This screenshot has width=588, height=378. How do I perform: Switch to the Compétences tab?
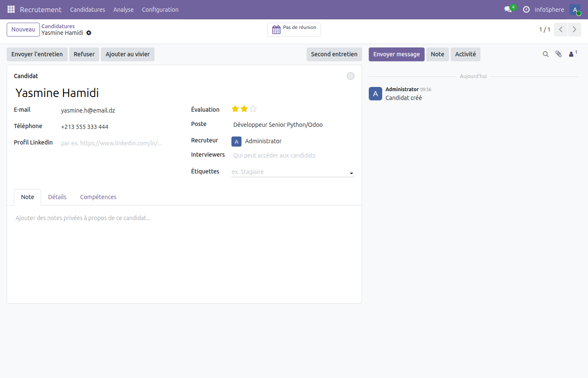(98, 197)
